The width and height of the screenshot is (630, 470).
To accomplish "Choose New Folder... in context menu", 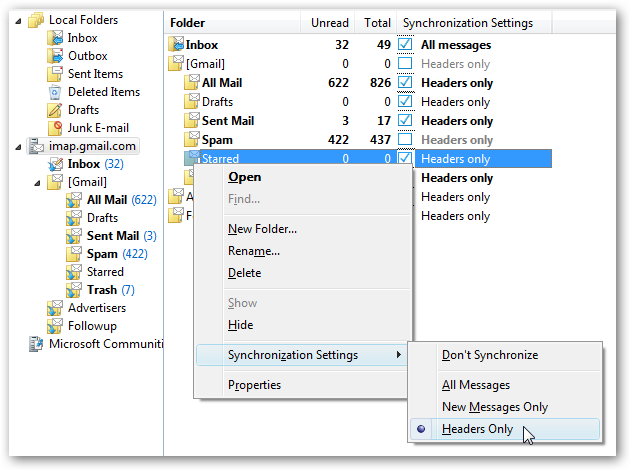I will pyautogui.click(x=262, y=229).
